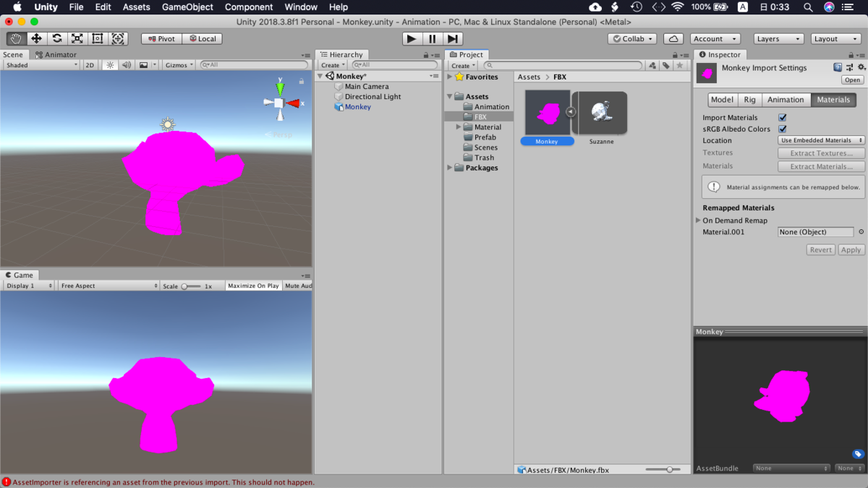Click the Open button in Inspector
Image resolution: width=868 pixels, height=488 pixels.
coord(853,80)
